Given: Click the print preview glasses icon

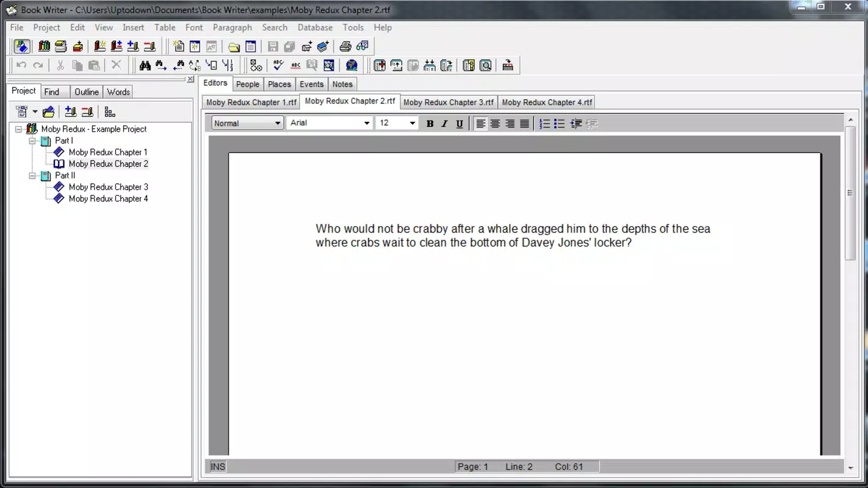Looking at the screenshot, I should click(x=363, y=46).
